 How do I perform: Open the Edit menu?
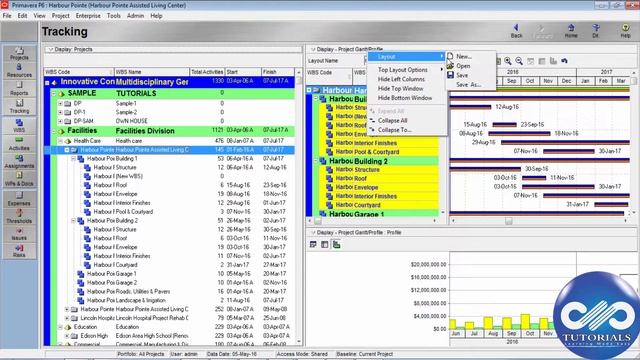[22, 16]
